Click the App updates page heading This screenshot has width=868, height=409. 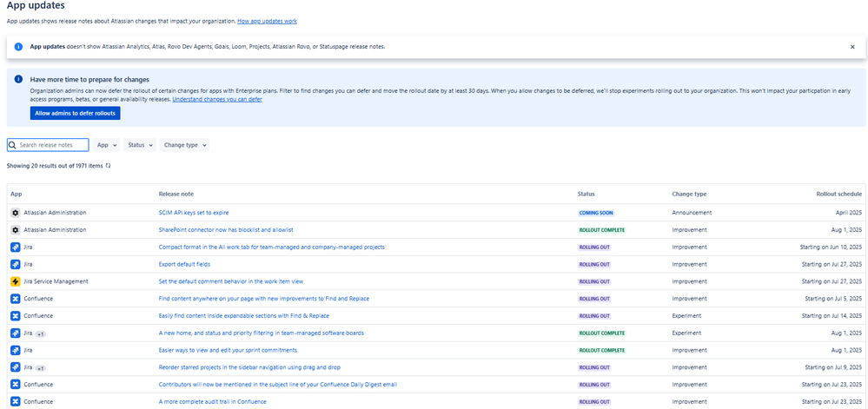click(35, 6)
